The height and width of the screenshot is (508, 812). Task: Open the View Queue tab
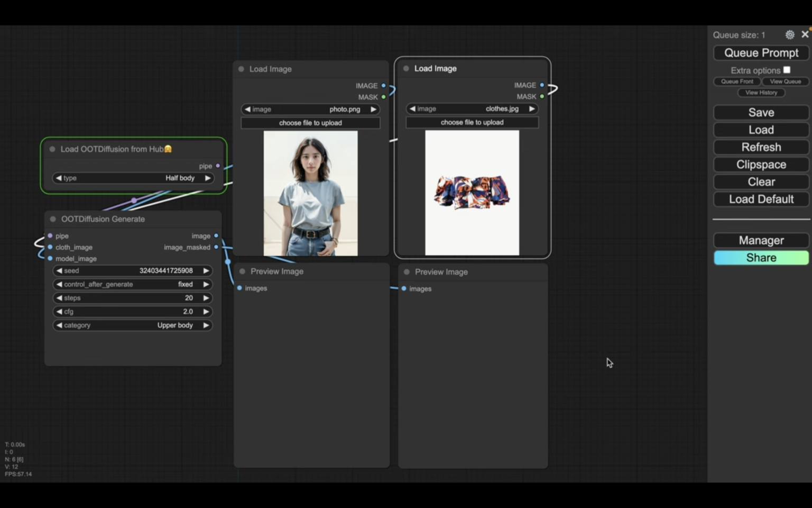coord(785,81)
